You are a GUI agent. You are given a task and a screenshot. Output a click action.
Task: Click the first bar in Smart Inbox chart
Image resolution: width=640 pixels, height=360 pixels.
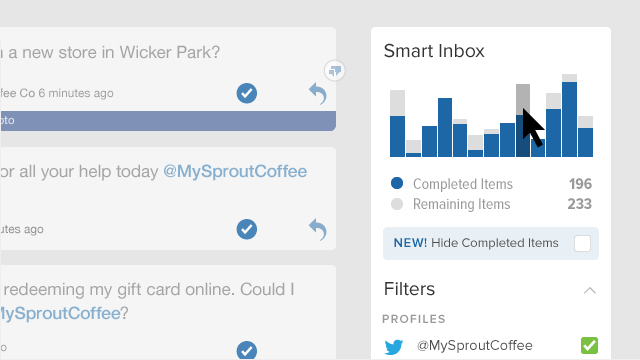click(397, 123)
